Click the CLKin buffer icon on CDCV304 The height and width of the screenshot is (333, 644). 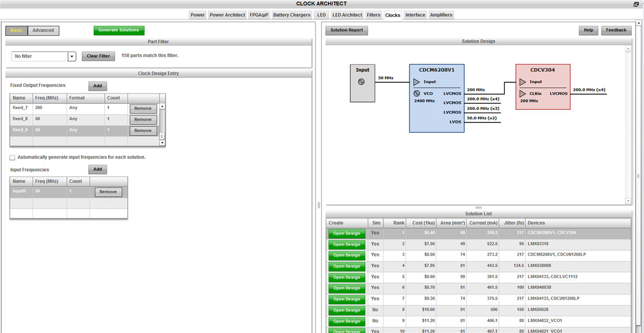pyautogui.click(x=523, y=94)
